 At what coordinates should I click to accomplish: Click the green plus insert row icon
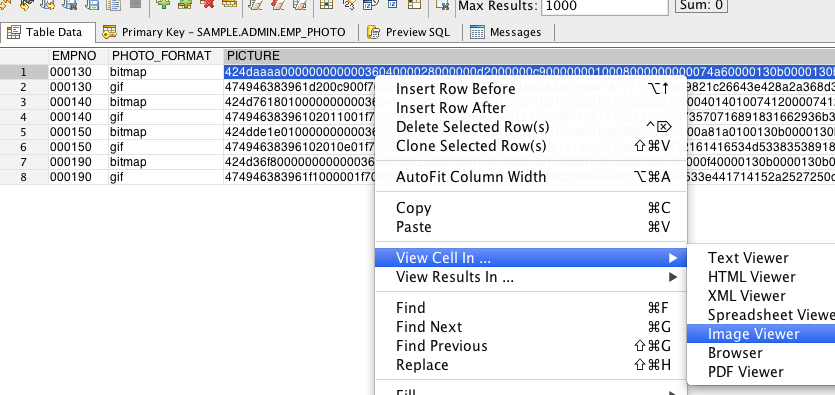[x=163, y=4]
